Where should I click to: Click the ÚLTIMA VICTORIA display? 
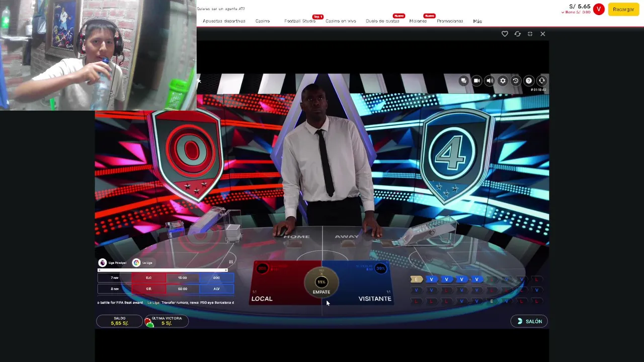(167, 321)
